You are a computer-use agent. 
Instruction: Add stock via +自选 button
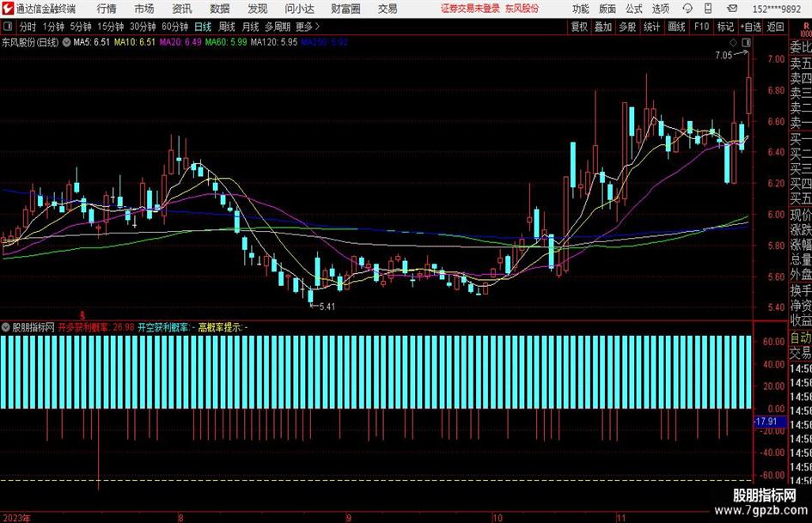point(751,27)
